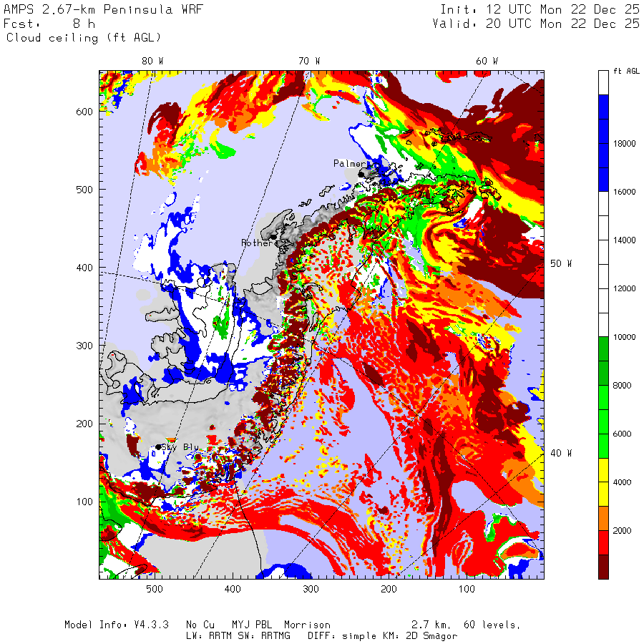Click the Palmer station label
Screen dimensions: 644x644
click(x=349, y=164)
